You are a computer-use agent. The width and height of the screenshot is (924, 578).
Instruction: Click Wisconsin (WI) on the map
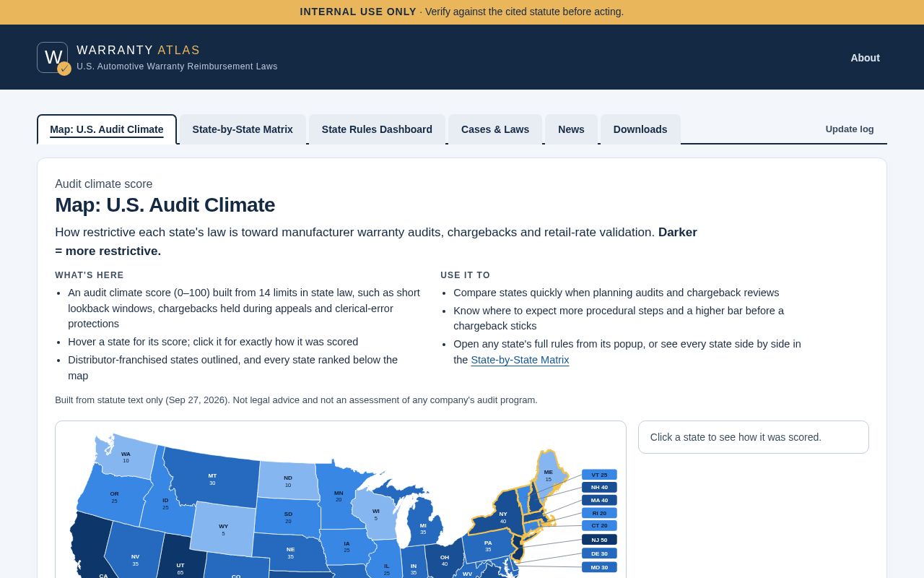375,514
